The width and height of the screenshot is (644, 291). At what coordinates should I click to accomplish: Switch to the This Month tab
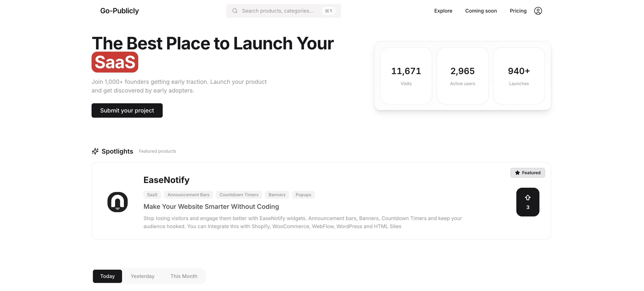184,276
